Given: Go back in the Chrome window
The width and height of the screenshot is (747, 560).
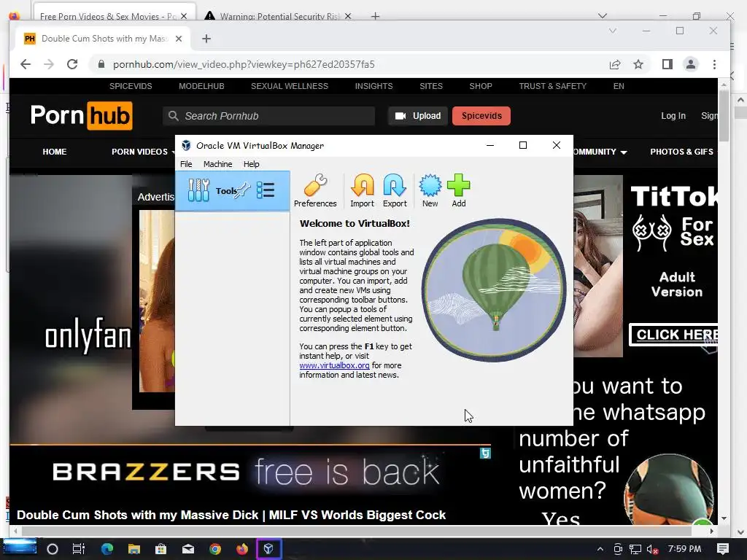Looking at the screenshot, I should pos(26,64).
